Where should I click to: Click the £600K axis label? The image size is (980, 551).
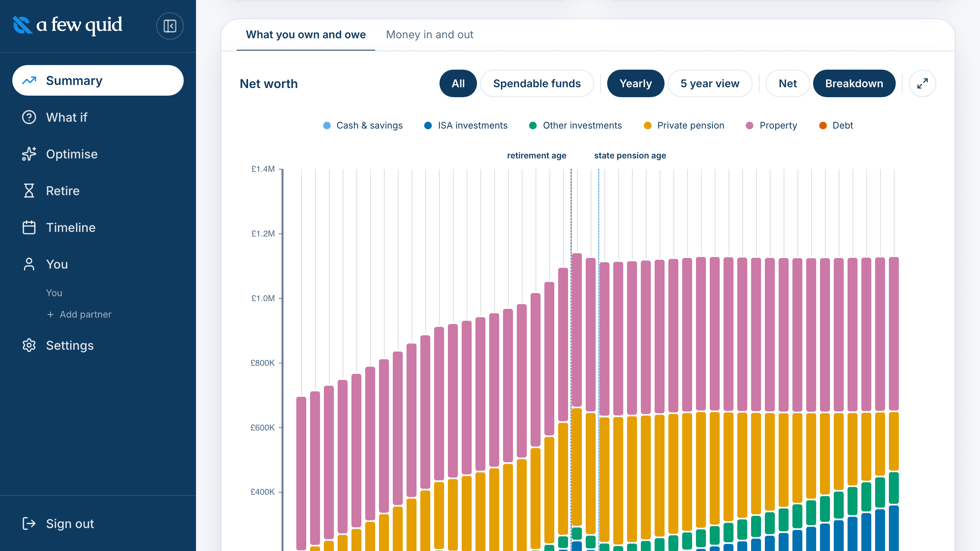[263, 427]
